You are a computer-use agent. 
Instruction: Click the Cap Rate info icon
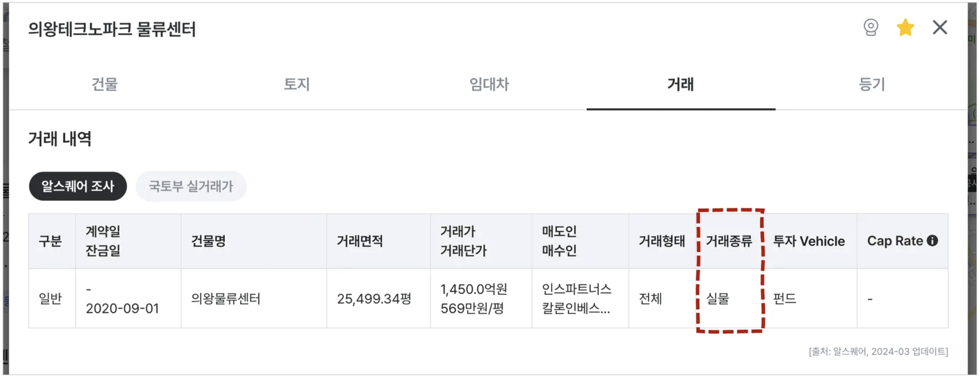932,241
